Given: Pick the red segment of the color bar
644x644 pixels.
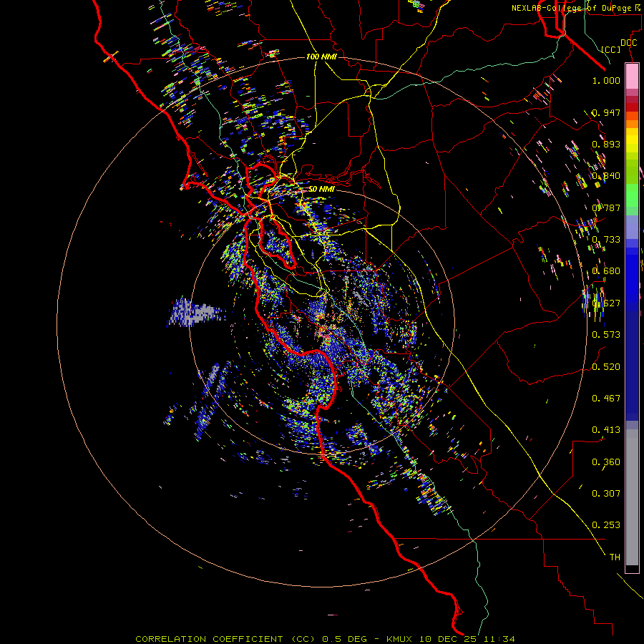Looking at the screenshot, I should tap(632, 107).
